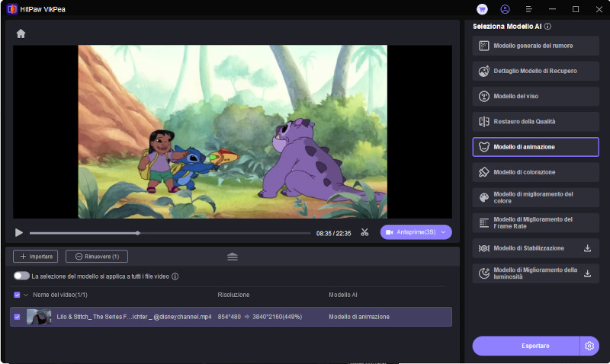
Task: Click the video playback progress slider
Action: click(169, 233)
